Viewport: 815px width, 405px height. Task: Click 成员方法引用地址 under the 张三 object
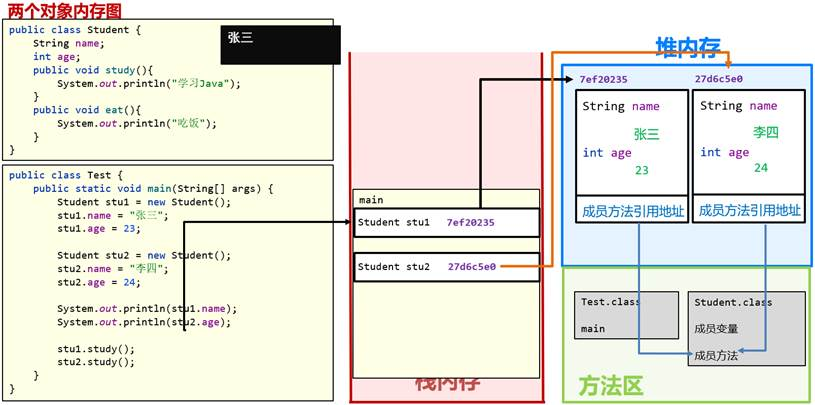pos(633,211)
